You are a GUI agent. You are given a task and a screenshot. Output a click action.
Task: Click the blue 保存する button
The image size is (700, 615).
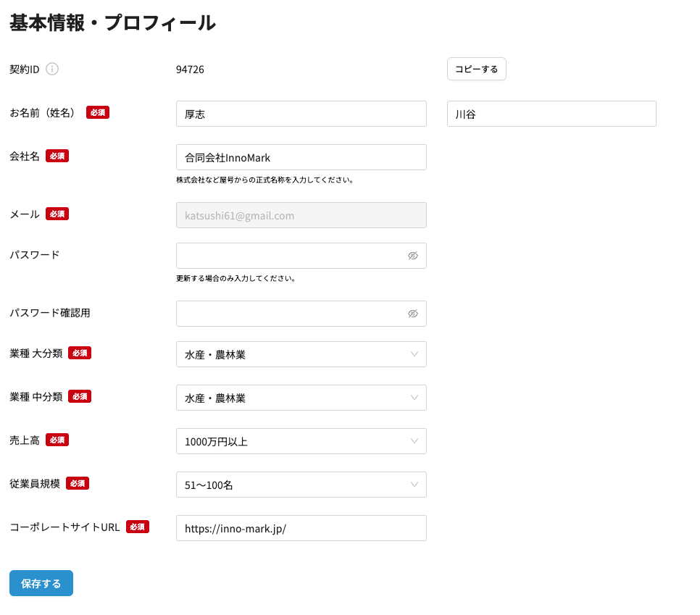click(x=41, y=583)
